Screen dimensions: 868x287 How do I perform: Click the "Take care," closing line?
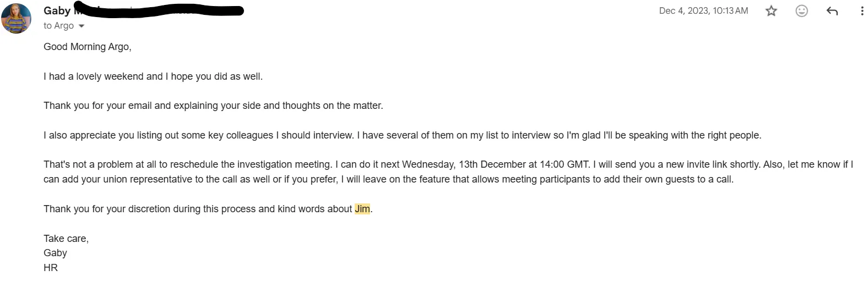click(x=66, y=239)
